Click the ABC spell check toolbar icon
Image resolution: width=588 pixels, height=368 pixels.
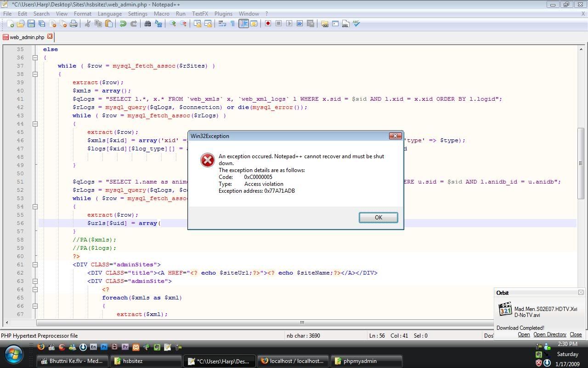click(356, 23)
